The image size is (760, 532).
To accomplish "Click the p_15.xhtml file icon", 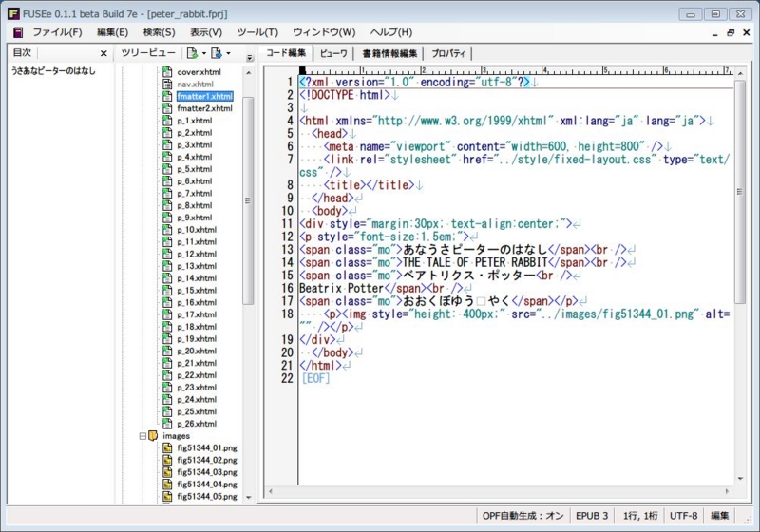I will (167, 290).
